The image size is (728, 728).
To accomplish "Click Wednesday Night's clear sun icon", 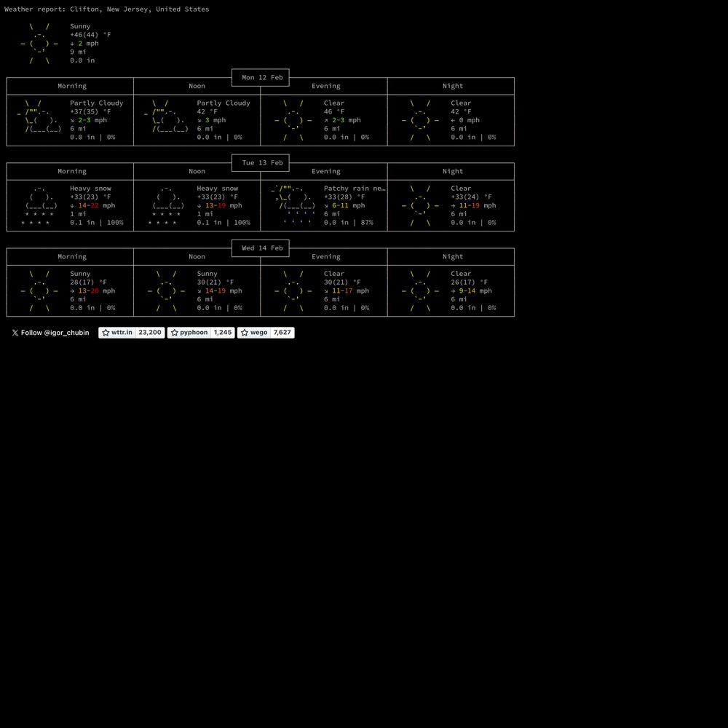I will [x=420, y=291].
